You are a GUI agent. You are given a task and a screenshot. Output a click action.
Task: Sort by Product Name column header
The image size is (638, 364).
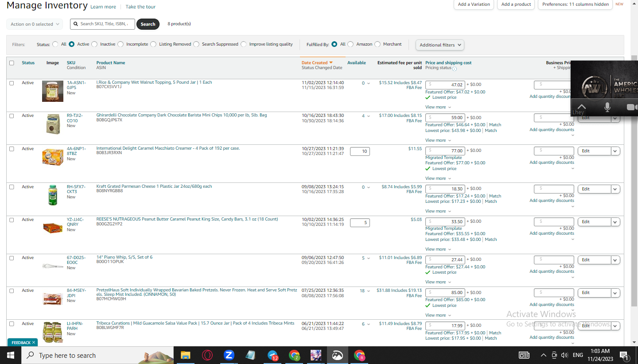[111, 63]
